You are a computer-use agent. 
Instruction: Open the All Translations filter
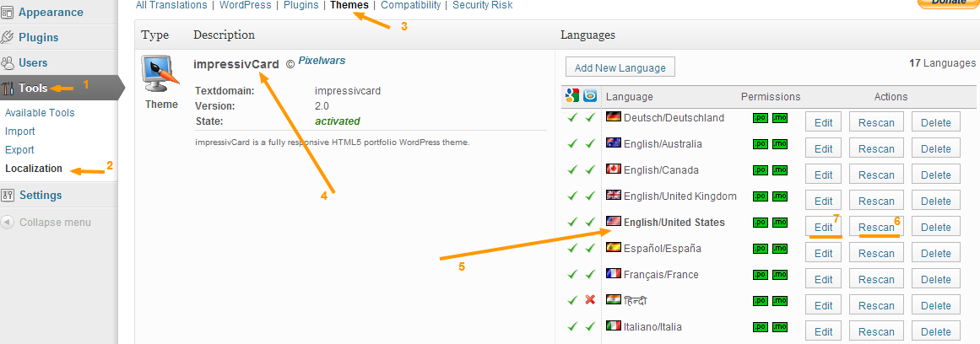[x=171, y=5]
